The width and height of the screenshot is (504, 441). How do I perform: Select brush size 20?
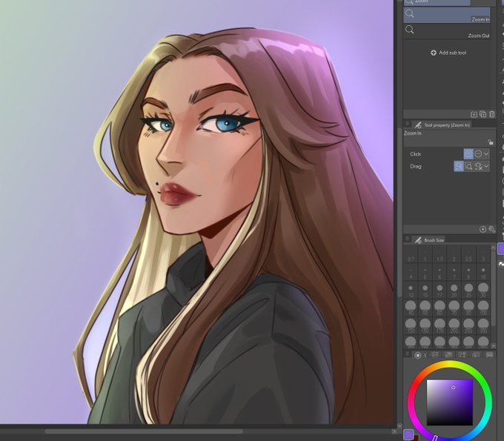[454, 291]
